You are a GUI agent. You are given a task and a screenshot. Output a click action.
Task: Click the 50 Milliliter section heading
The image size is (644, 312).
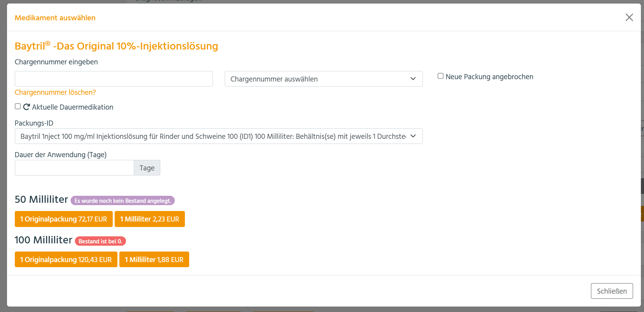pos(41,200)
